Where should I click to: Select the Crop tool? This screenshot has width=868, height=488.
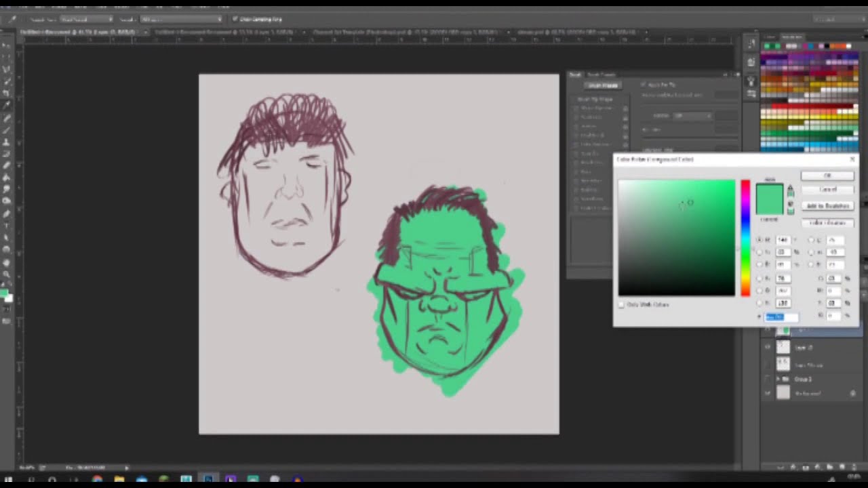[7, 94]
